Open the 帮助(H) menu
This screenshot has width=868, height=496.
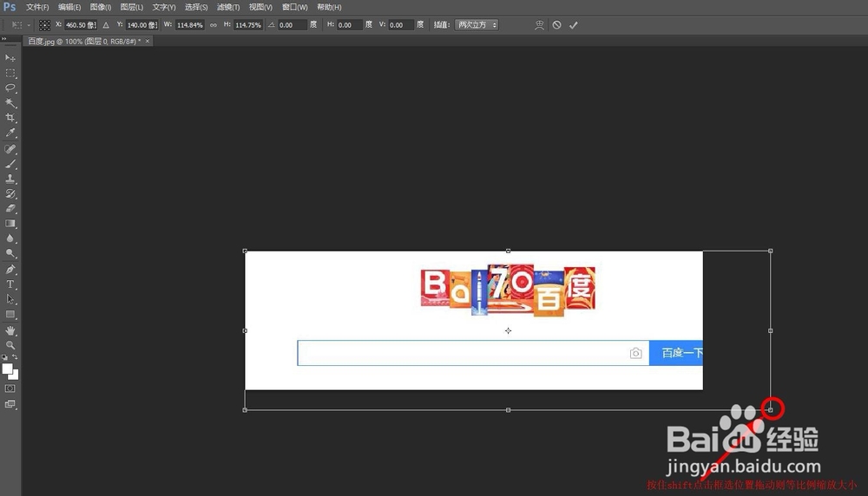pos(329,7)
